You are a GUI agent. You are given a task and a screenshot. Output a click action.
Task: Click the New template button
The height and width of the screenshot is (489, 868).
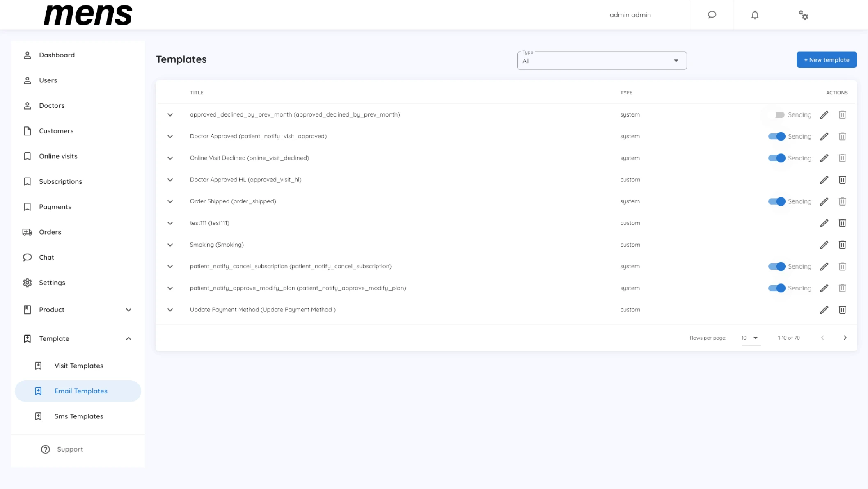pos(826,60)
